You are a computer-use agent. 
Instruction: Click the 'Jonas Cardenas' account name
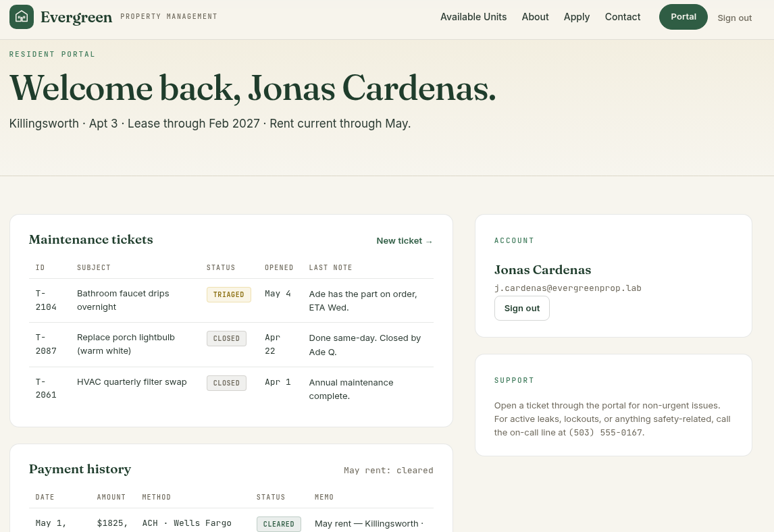[542, 270]
